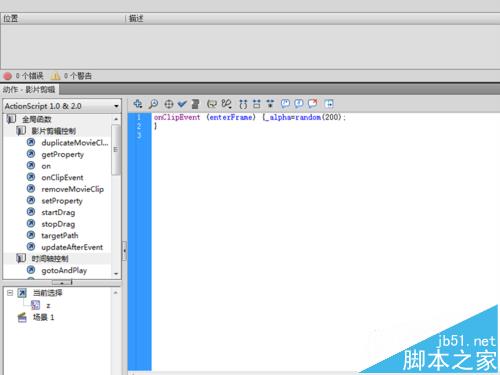The image size is (500, 375).
Task: Open the ActionScript 1.0 & 2.0 version dropdown
Action: 62,106
